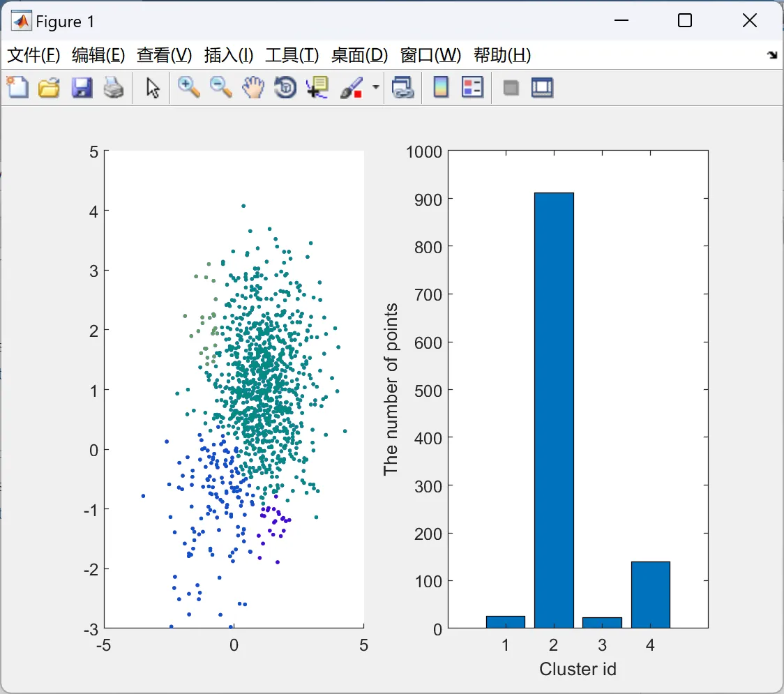Viewport: 784px width, 694px height.
Task: Click the 1000 tick label on the bar chart
Action: tap(424, 152)
